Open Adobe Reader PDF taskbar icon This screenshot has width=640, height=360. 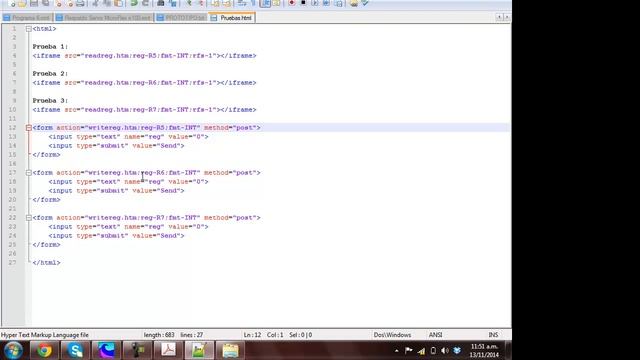(x=168, y=350)
